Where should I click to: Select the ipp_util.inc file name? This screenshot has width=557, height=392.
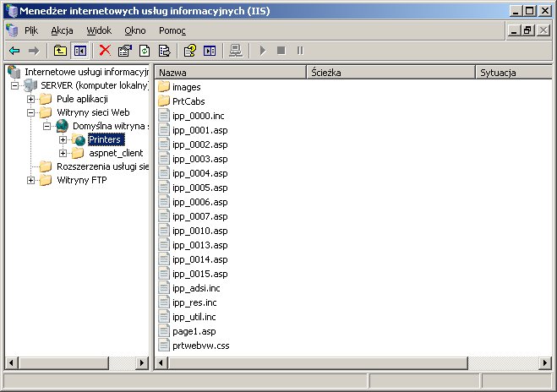pyautogui.click(x=194, y=317)
